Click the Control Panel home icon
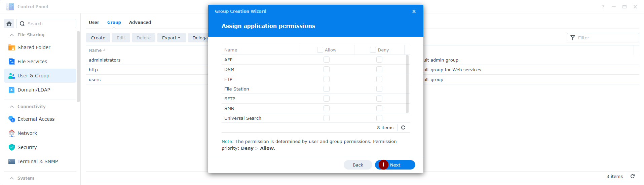Screen dimensions: 644x185 point(9,24)
